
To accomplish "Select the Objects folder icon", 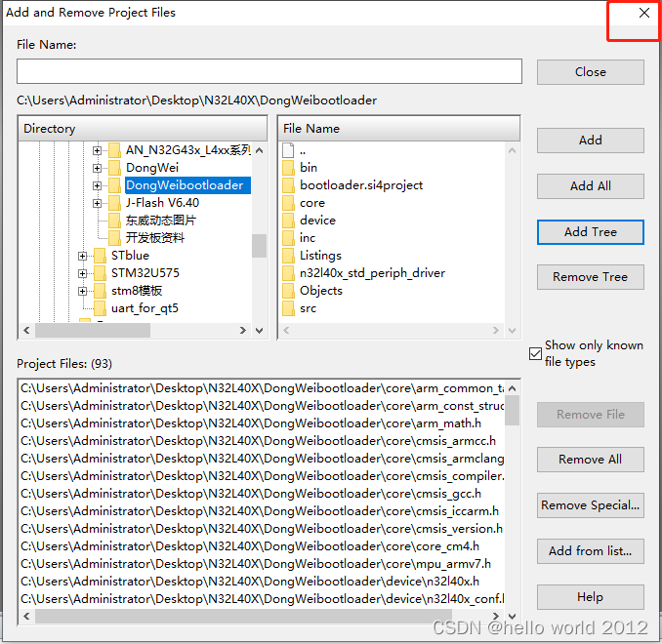I will point(288,291).
